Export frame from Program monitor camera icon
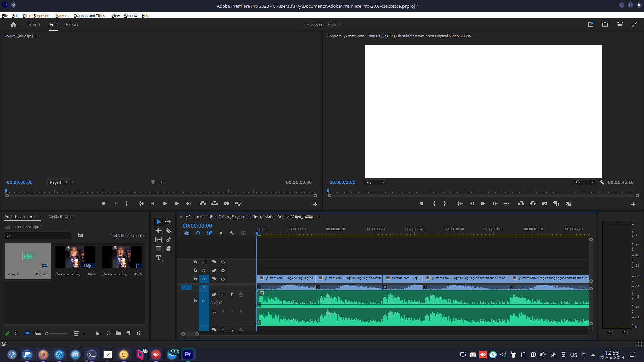The width and height of the screenshot is (644, 362). pos(544,204)
